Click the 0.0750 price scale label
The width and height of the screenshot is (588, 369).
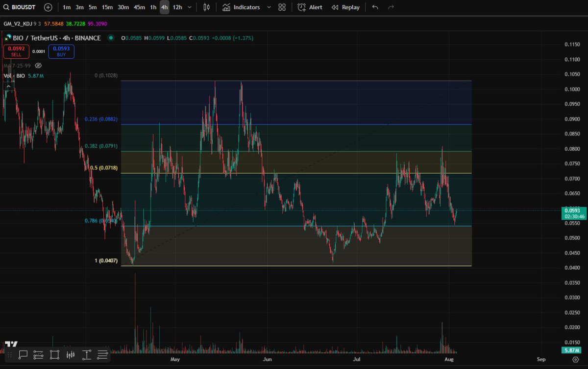571,163
